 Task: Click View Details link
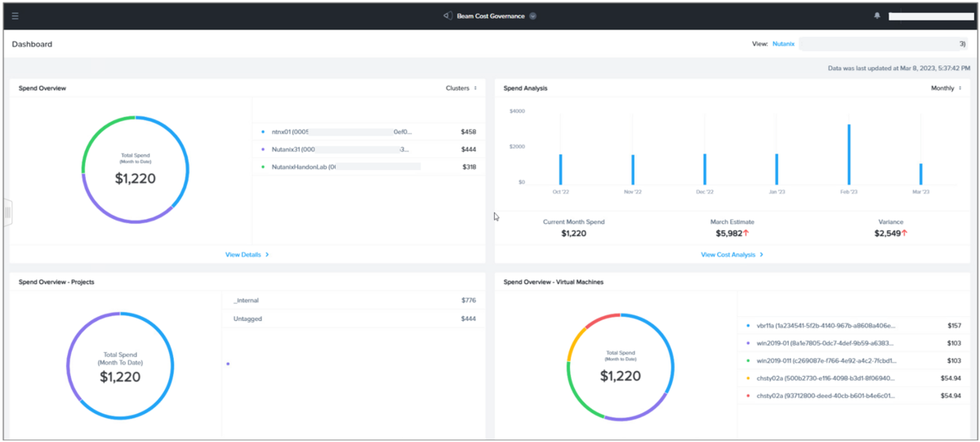[x=247, y=255]
